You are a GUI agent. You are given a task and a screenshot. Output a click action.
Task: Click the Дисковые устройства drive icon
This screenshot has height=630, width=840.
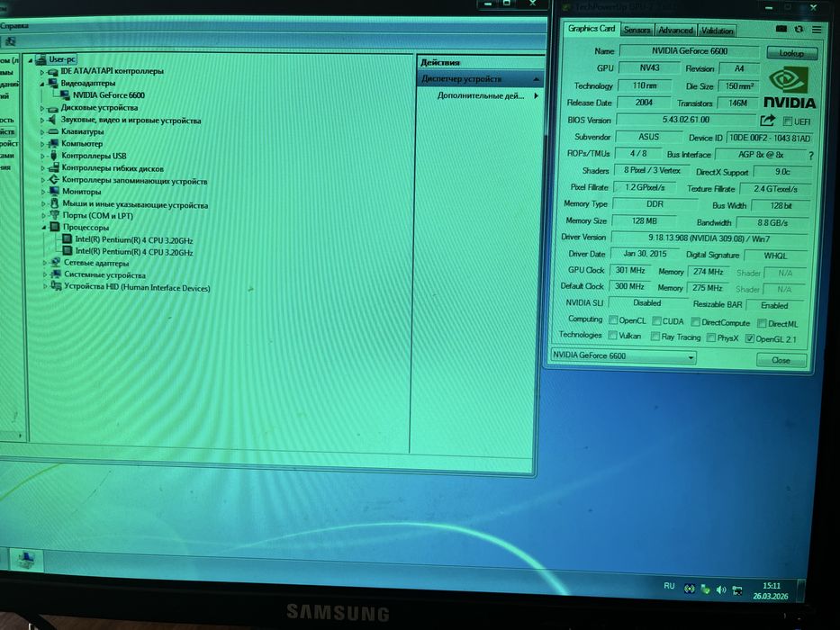52,108
